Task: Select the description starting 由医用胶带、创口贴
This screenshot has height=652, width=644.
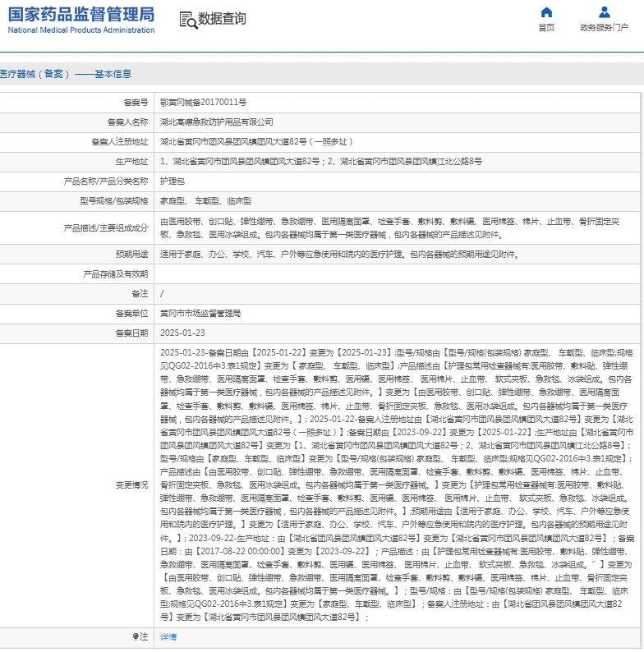Action: (x=390, y=227)
